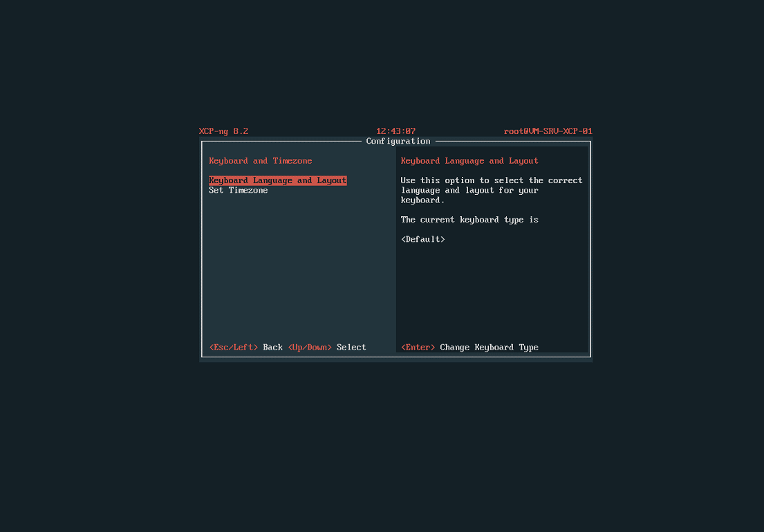Viewport: 764px width, 532px height.
Task: Click the <Default> keyboard type value
Action: [x=422, y=239]
